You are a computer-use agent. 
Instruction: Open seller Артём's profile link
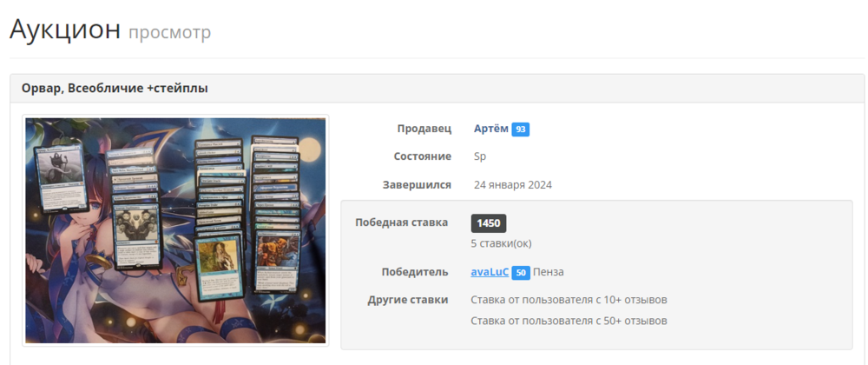click(x=490, y=129)
